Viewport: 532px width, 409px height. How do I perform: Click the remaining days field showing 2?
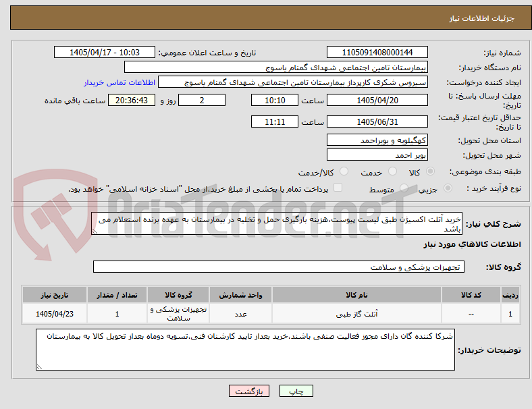click(x=202, y=100)
